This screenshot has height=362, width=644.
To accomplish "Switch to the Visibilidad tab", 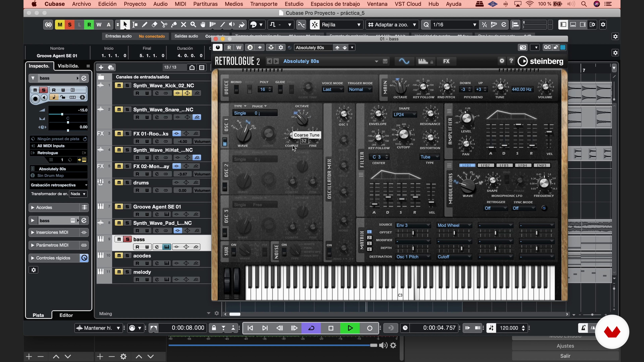I will 68,66.
